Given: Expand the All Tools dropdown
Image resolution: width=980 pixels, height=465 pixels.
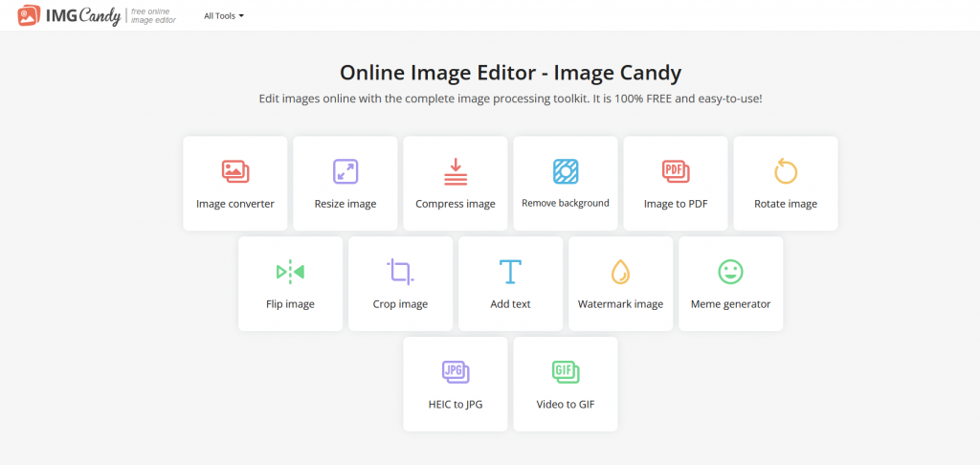Looking at the screenshot, I should [224, 16].
